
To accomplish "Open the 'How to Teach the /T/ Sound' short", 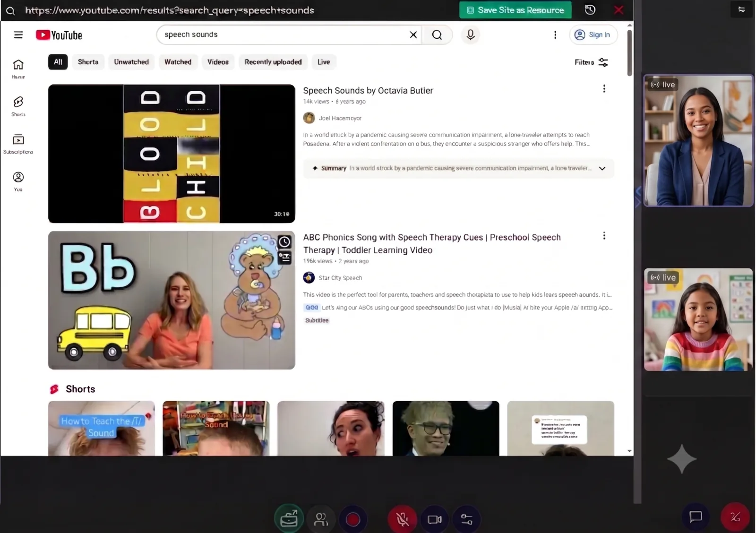I will [x=102, y=428].
